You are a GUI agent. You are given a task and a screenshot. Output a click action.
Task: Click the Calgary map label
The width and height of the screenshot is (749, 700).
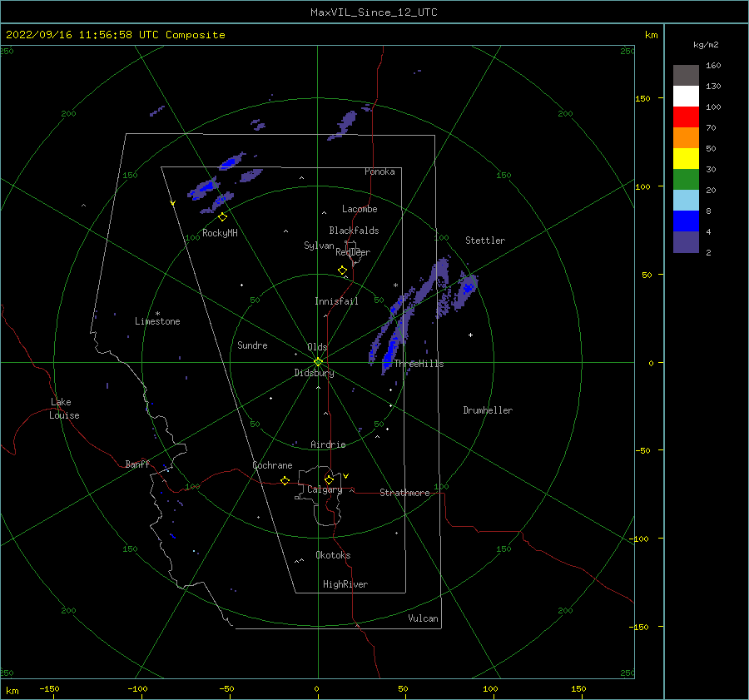tap(325, 489)
